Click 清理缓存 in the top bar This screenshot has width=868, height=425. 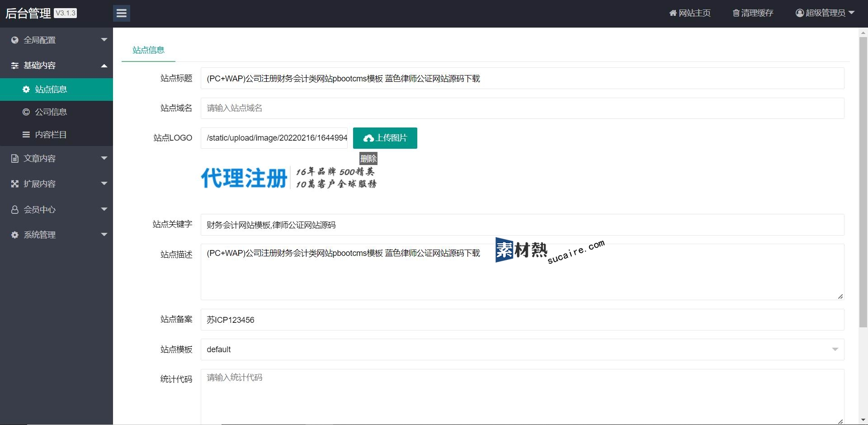coord(753,13)
